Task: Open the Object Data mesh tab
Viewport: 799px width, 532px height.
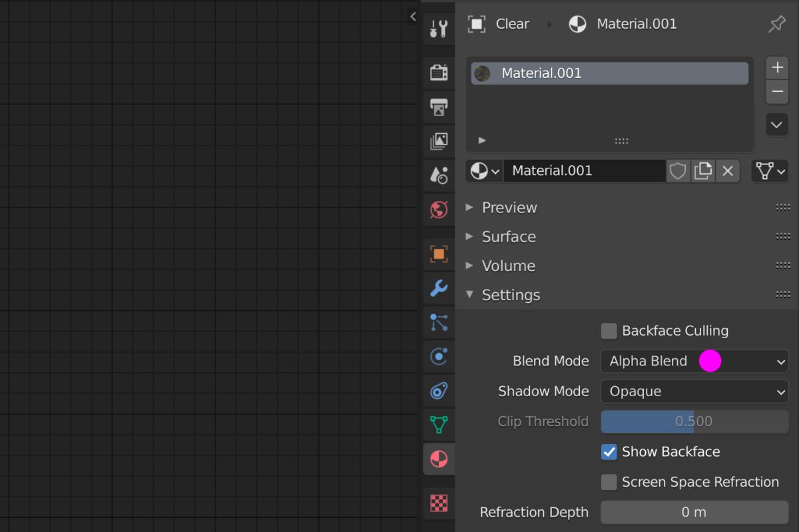Action: pyautogui.click(x=439, y=425)
